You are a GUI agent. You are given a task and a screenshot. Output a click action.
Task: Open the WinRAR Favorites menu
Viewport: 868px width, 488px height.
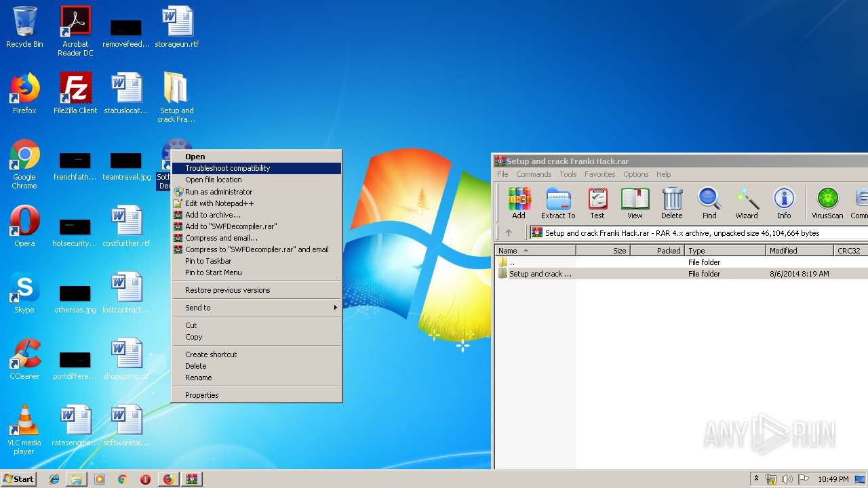point(600,174)
